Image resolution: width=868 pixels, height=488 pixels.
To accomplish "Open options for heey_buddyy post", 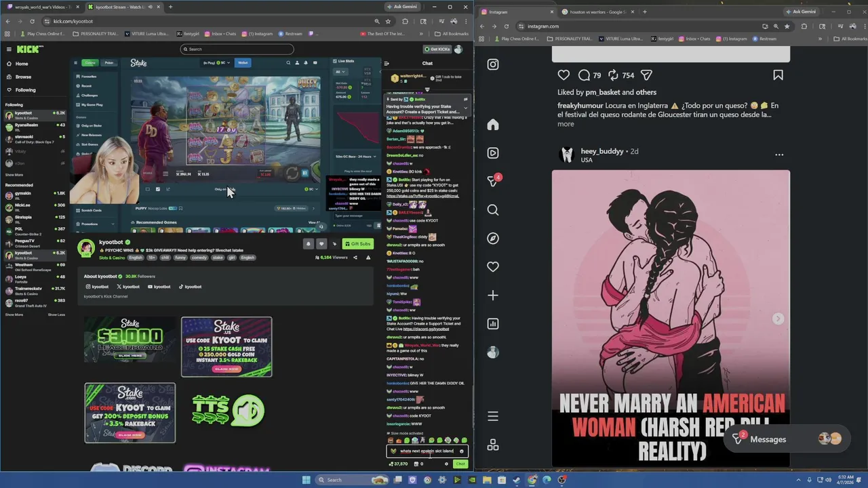I will tap(779, 155).
